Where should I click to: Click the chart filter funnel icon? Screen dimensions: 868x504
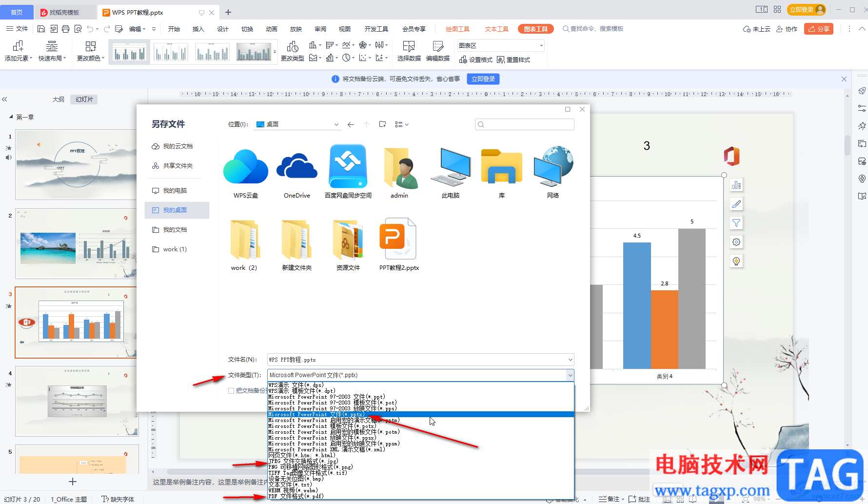coord(736,223)
